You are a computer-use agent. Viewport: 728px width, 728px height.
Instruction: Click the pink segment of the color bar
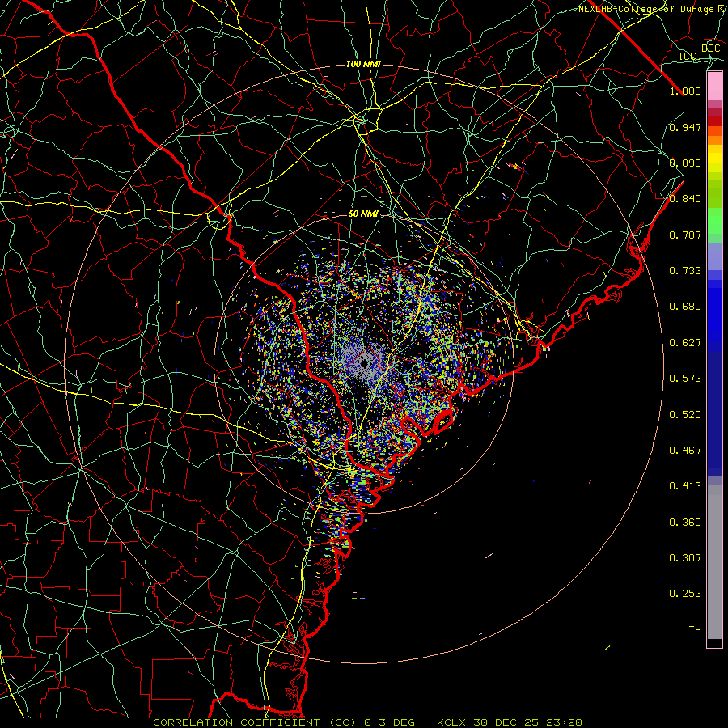[714, 87]
